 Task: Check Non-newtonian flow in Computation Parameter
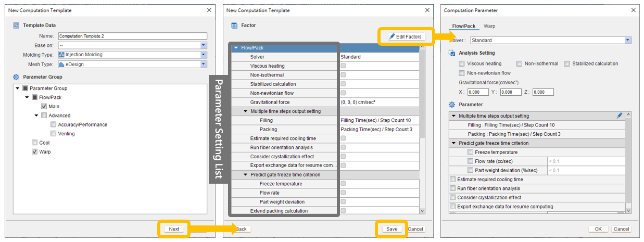coord(462,73)
